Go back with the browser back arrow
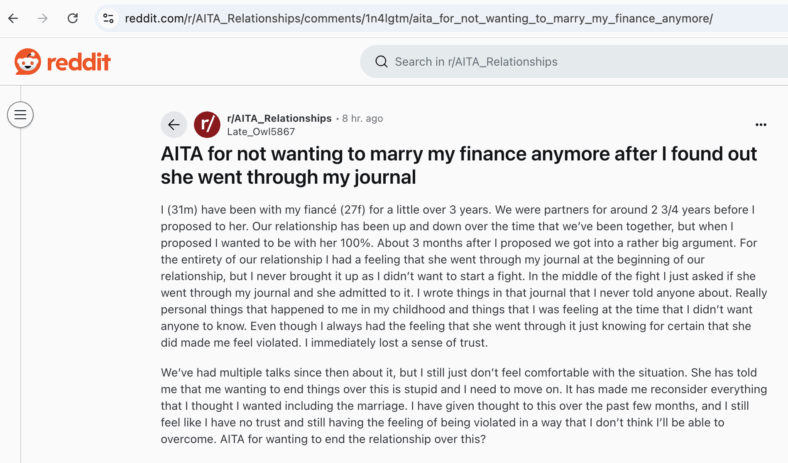The image size is (788, 463). [13, 19]
